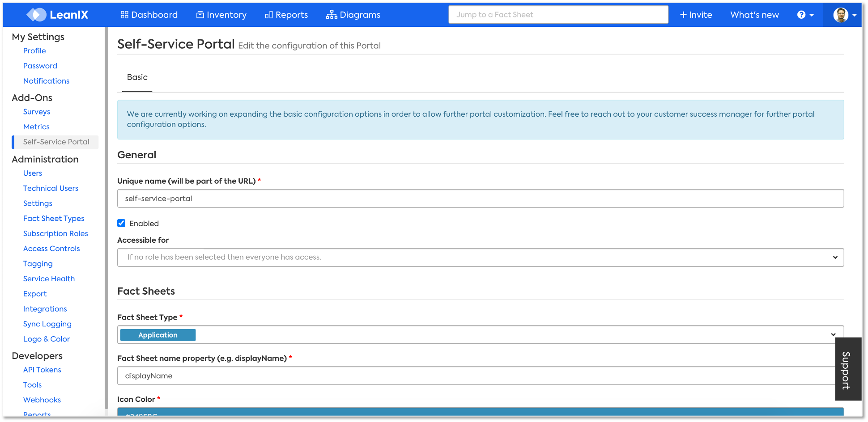The width and height of the screenshot is (868, 422).
Task: Expand the Accessible for dropdown
Action: [x=481, y=257]
